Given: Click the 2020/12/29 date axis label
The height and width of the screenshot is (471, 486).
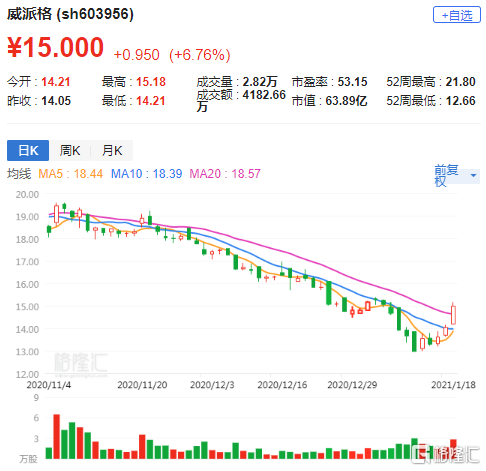Looking at the screenshot, I should click(x=352, y=385).
